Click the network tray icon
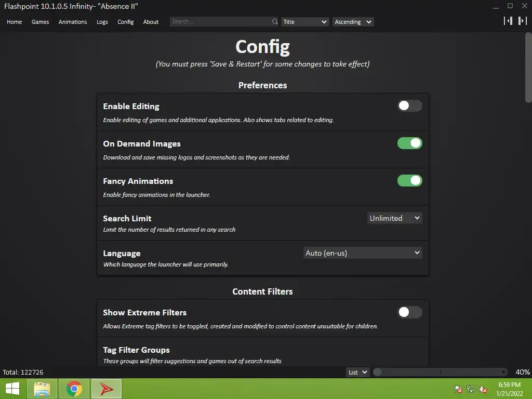 pyautogui.click(x=471, y=389)
